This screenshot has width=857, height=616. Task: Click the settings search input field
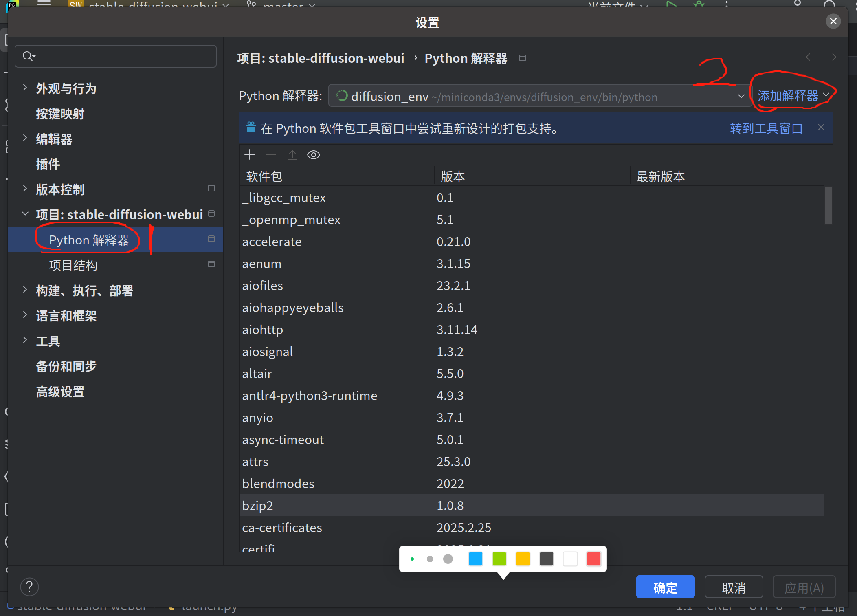pos(122,56)
